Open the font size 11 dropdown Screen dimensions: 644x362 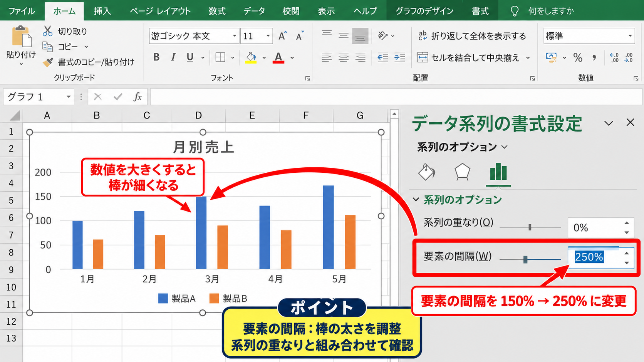click(x=268, y=36)
